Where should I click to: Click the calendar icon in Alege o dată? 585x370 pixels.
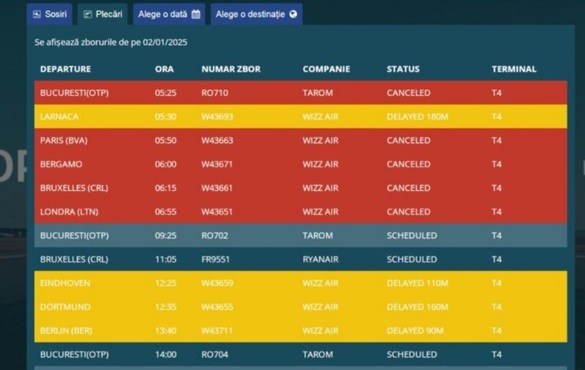click(x=196, y=14)
